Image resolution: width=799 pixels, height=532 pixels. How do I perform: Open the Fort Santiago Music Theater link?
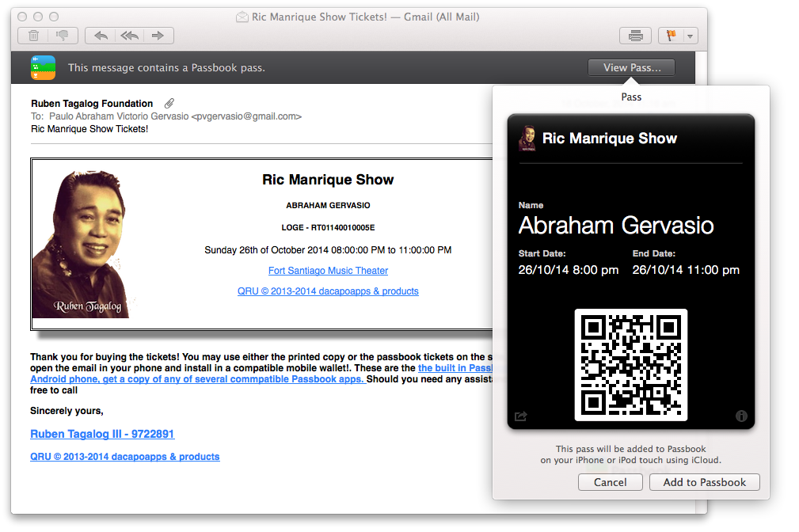pyautogui.click(x=328, y=271)
